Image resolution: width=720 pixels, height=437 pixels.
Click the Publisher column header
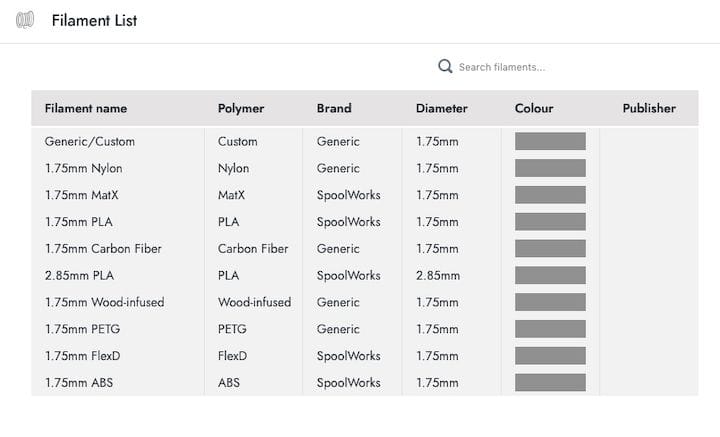pyautogui.click(x=649, y=108)
